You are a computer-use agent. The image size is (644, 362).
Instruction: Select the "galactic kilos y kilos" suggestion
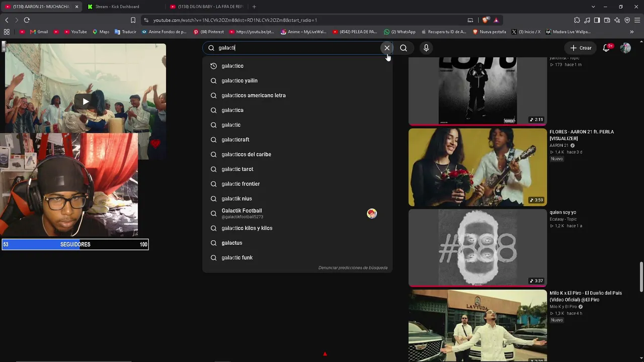pos(297,228)
